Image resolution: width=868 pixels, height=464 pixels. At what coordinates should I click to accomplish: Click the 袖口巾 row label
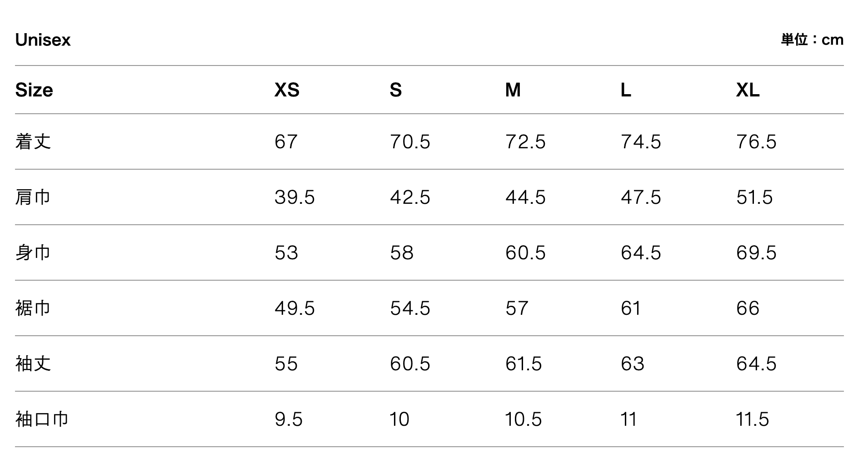tap(42, 419)
